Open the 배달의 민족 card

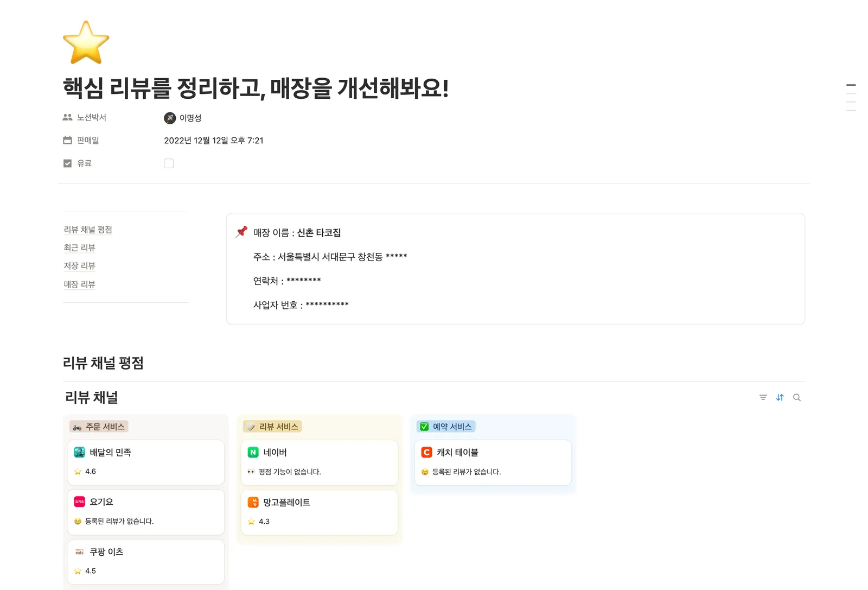click(x=146, y=462)
